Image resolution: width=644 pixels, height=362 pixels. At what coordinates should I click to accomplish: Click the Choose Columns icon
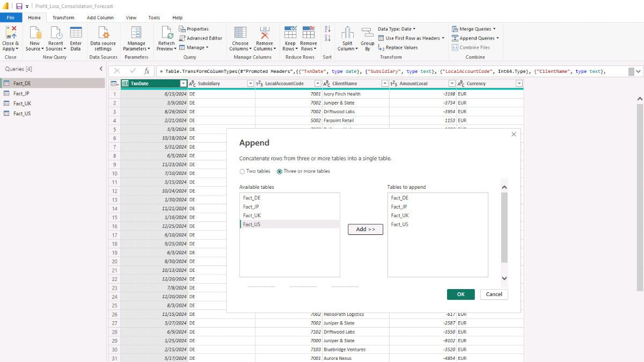coord(240,33)
